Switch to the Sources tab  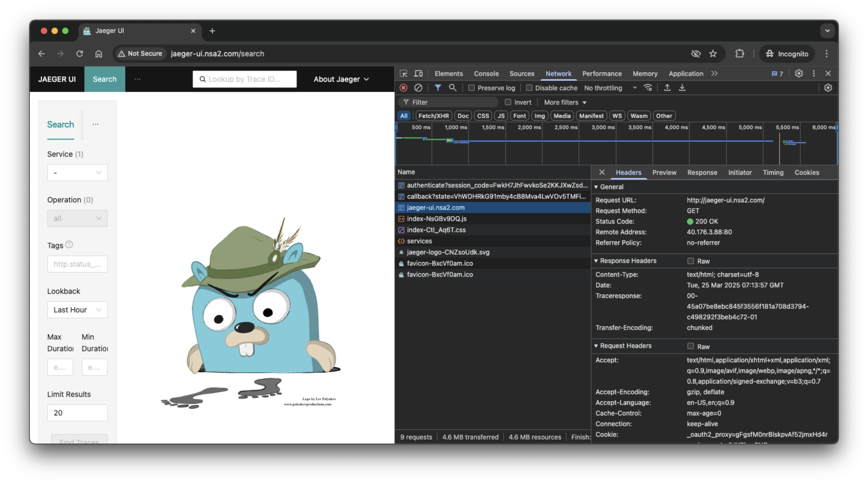point(521,74)
